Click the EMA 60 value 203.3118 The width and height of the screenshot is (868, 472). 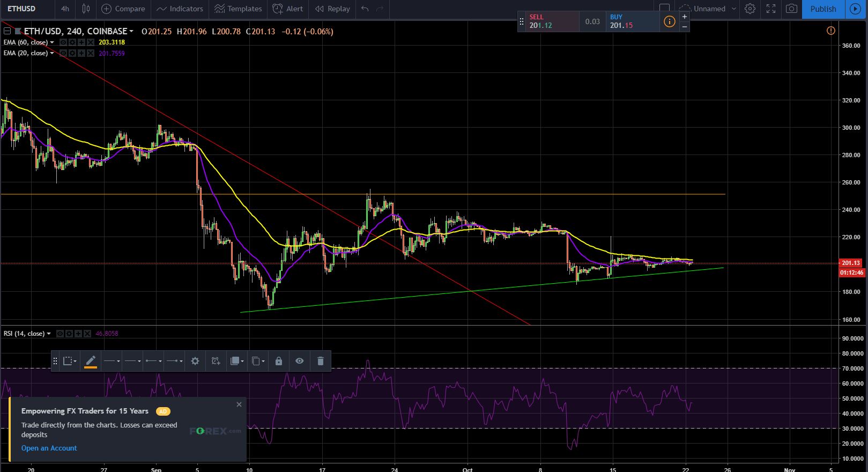pos(112,42)
